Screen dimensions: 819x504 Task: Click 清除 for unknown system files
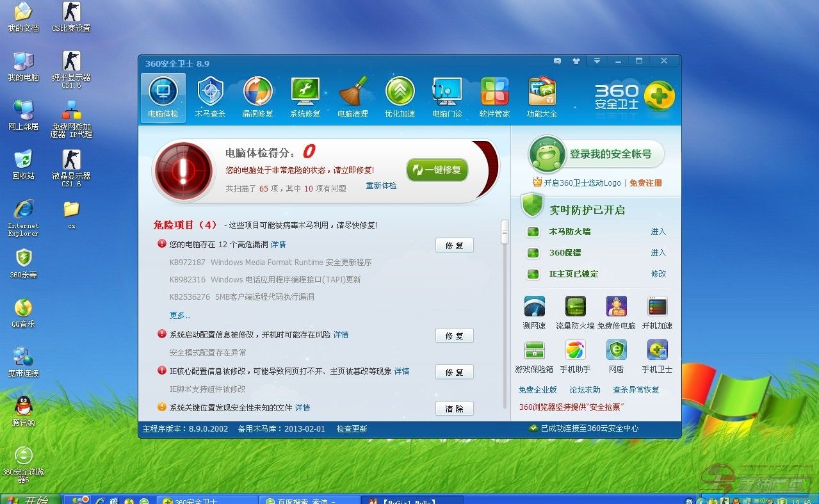click(454, 409)
